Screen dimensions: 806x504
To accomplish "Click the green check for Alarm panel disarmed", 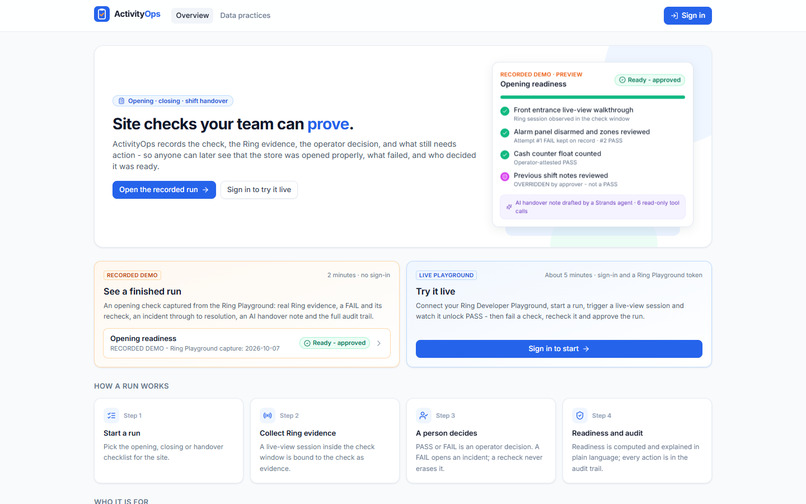I will coord(505,133).
